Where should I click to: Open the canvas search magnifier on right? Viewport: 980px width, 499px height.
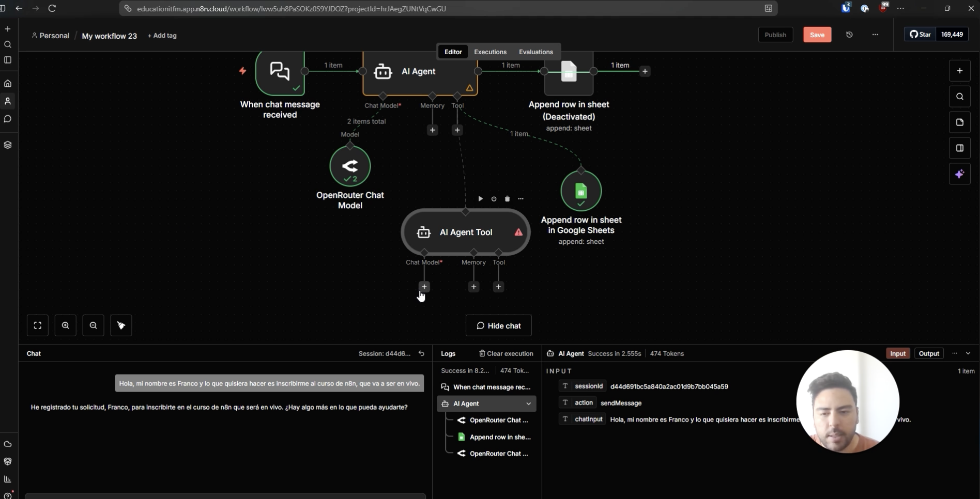(960, 97)
